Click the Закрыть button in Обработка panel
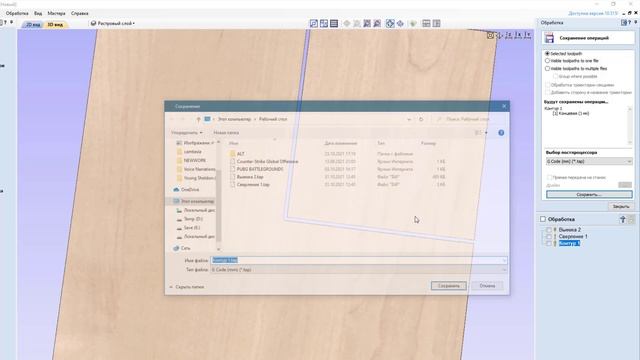 pos(621,207)
